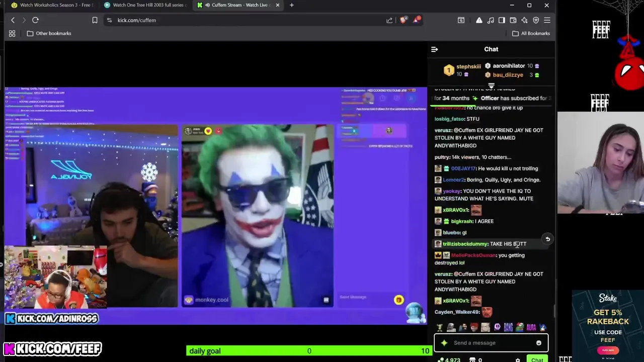Share this page icon in address bar
The image size is (644, 362).
coord(389,20)
